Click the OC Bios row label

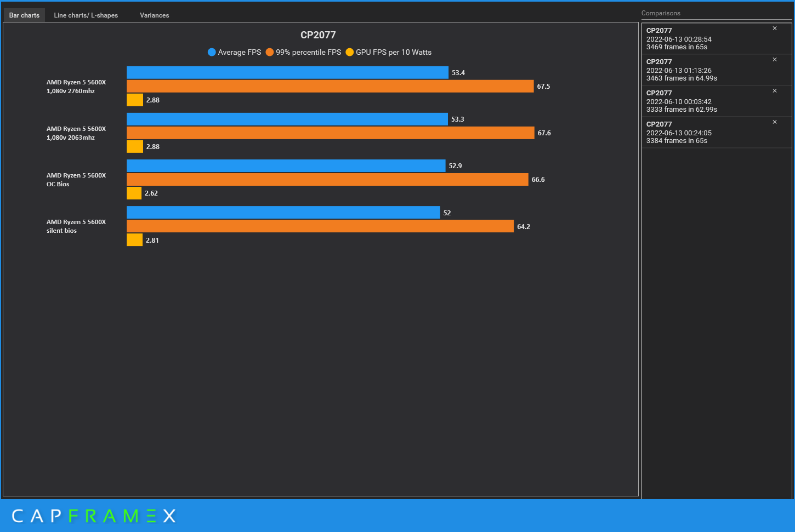point(76,180)
